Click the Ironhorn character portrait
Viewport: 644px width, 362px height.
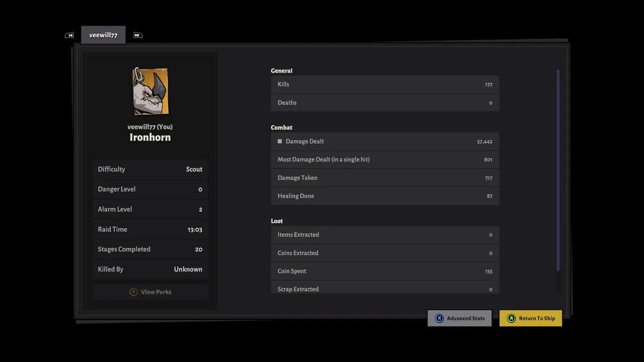[x=150, y=92]
